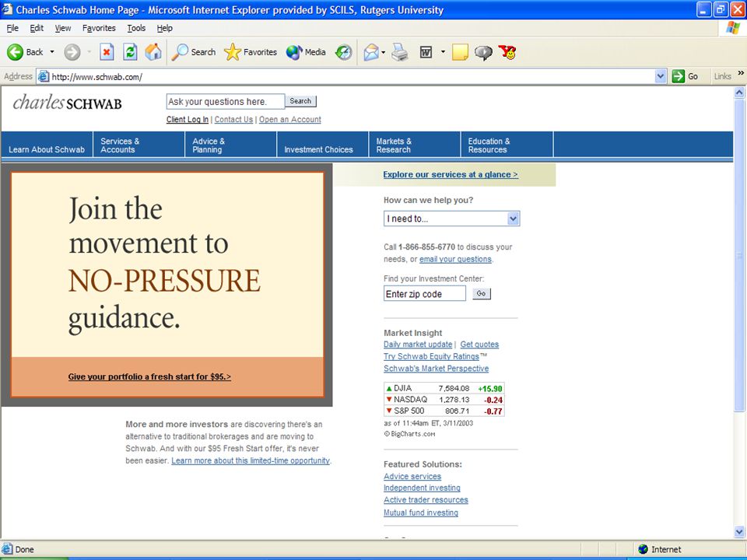
Task: Click the page scrollbar down arrow
Action: coord(739,531)
